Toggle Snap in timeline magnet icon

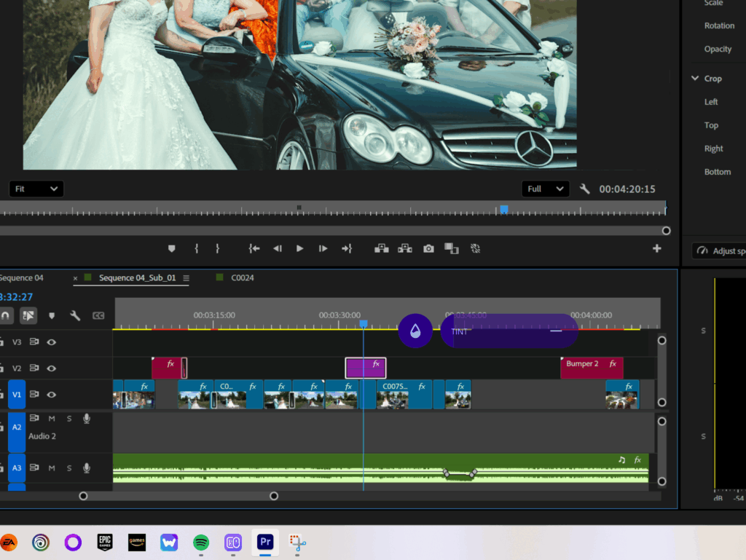pyautogui.click(x=5, y=315)
